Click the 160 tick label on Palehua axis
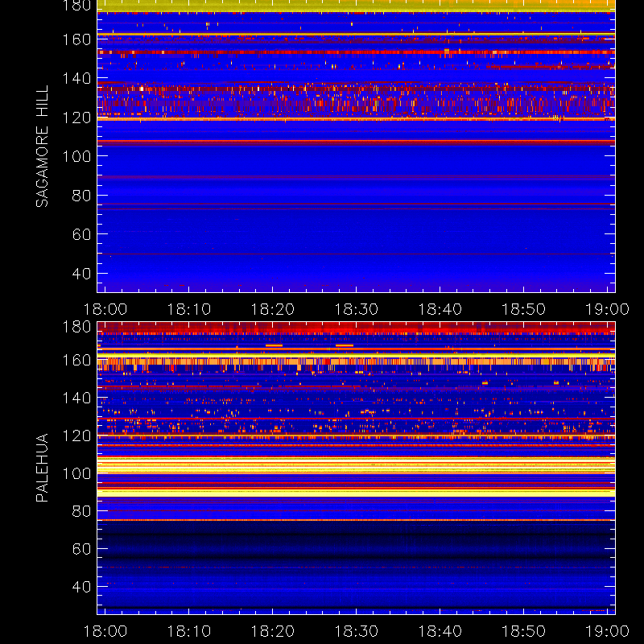The image size is (644, 644). point(76,360)
